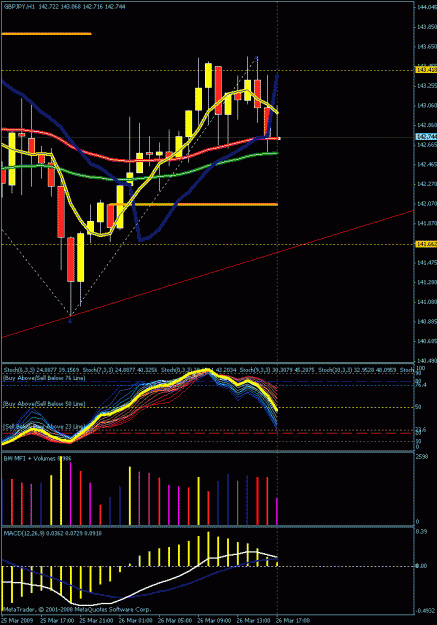Image resolution: width=437 pixels, height=625 pixels.
Task: Click the 26 Mar 01:00 time label
Action: click(136, 621)
